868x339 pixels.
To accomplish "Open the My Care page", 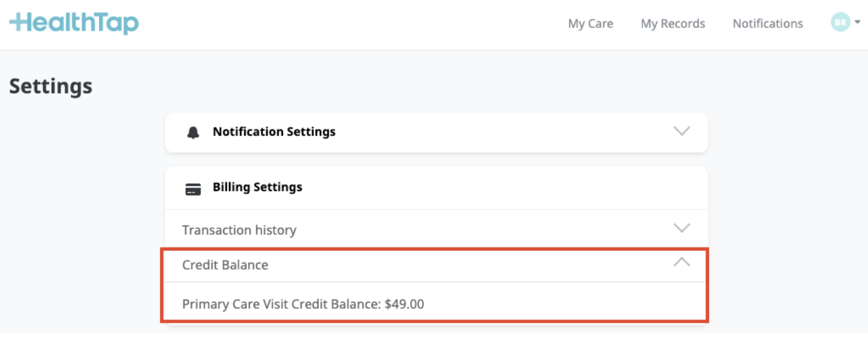I will click(590, 24).
